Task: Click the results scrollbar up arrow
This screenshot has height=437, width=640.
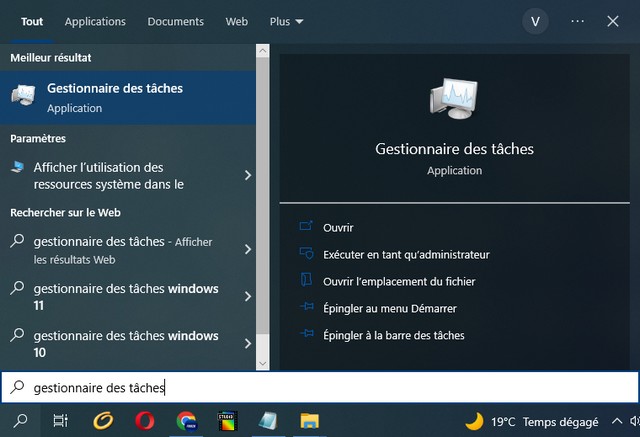Action: [262, 51]
